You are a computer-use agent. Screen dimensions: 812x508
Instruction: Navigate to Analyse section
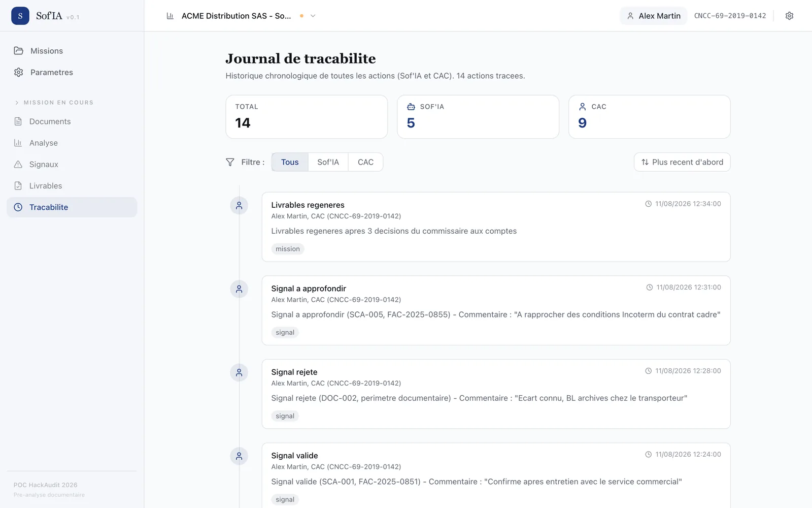(x=72, y=143)
